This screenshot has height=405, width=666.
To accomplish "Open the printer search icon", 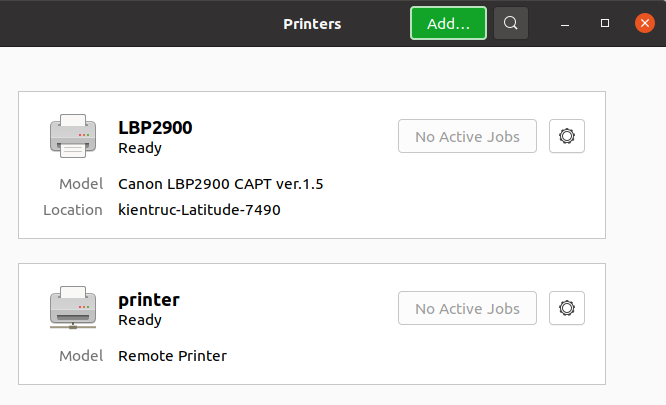I will coord(511,23).
